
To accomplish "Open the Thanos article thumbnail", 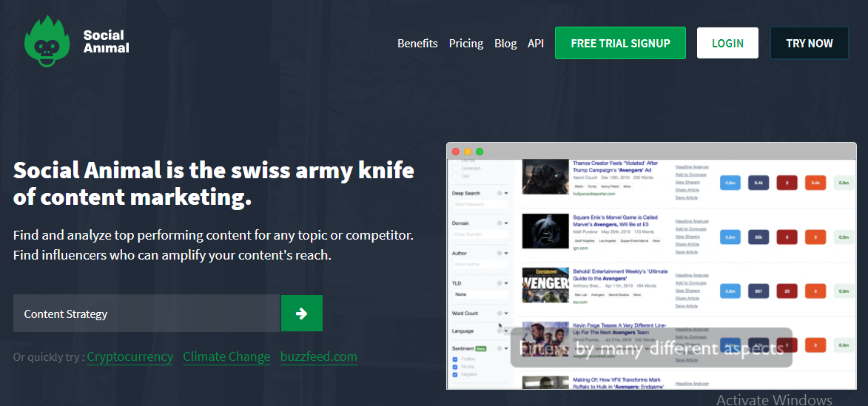I will click(x=545, y=177).
